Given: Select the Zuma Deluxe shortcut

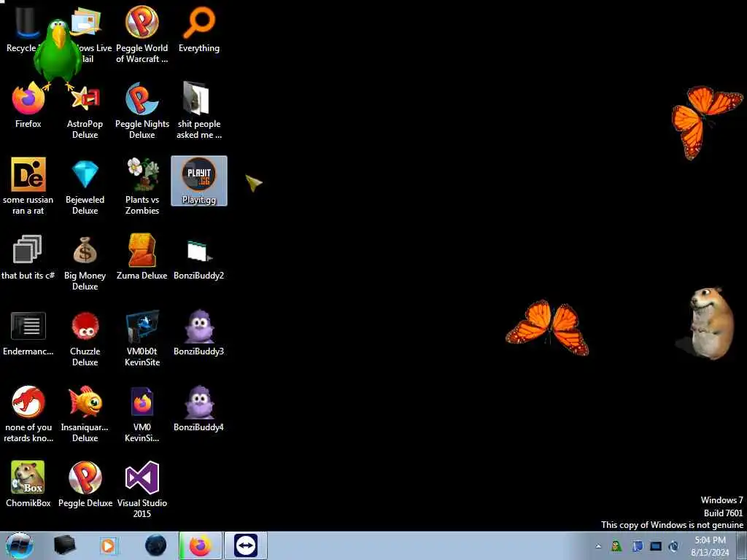Looking at the screenshot, I should tap(142, 257).
